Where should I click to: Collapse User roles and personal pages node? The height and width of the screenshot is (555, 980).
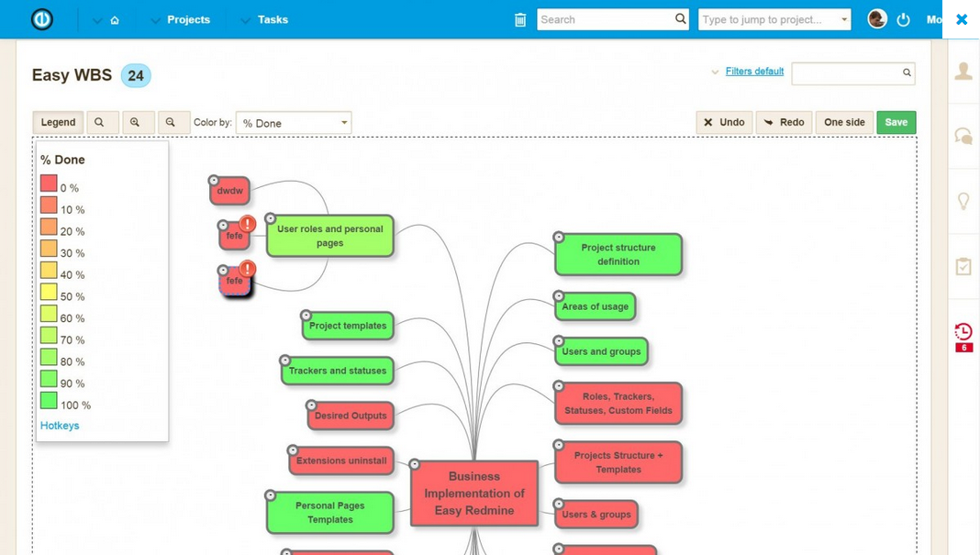270,218
